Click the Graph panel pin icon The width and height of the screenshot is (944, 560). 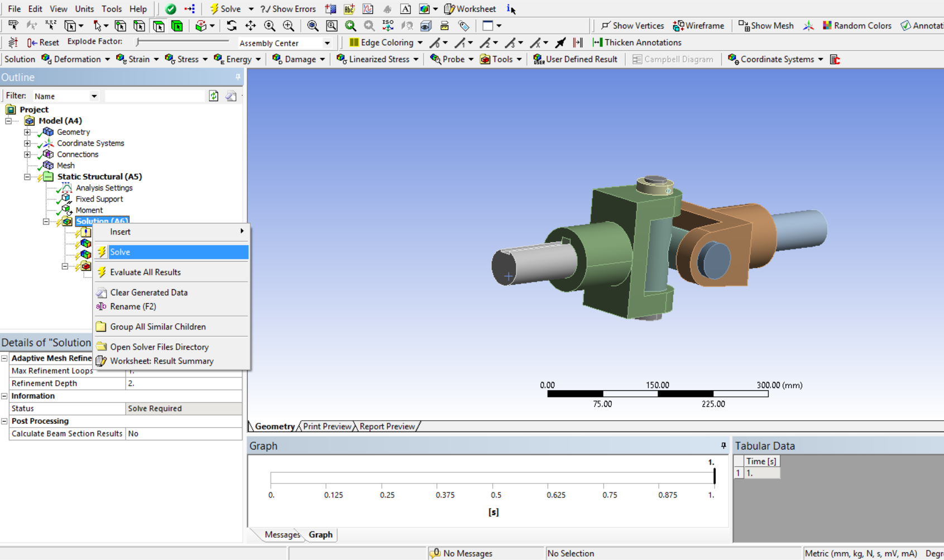(x=723, y=446)
